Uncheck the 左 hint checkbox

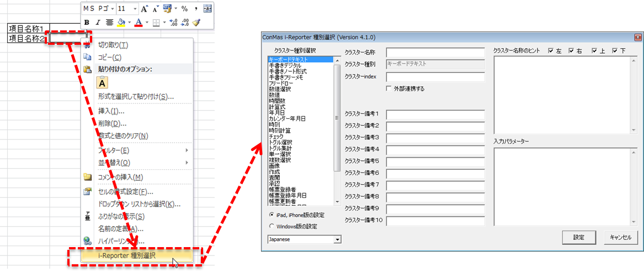coord(551,51)
